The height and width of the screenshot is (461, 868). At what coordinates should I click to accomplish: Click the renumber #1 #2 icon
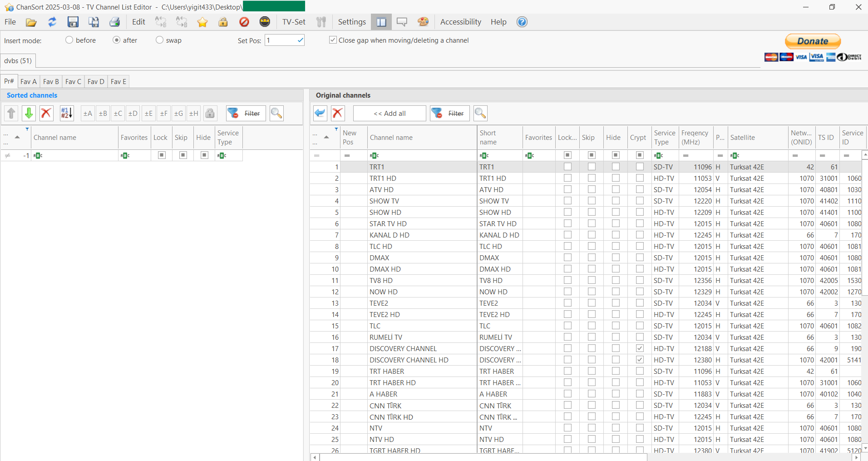[67, 113]
